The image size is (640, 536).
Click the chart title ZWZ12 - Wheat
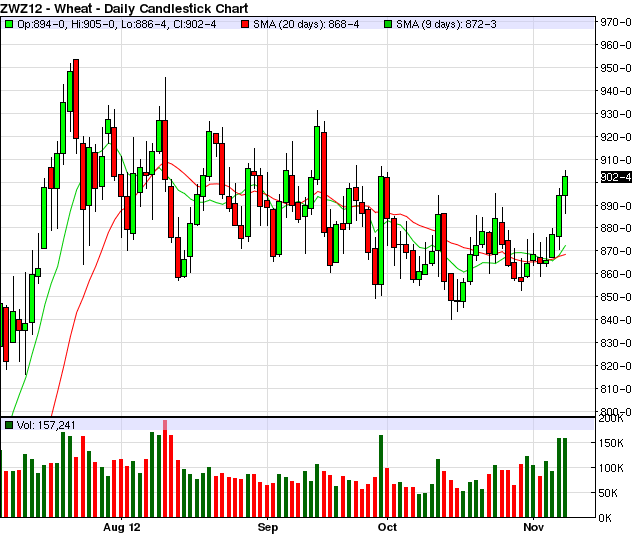(x=124, y=8)
